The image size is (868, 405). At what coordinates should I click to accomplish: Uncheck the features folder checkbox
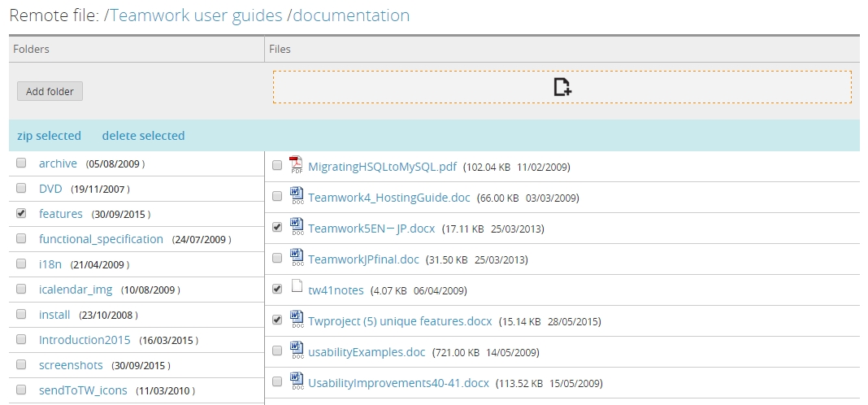(x=21, y=214)
